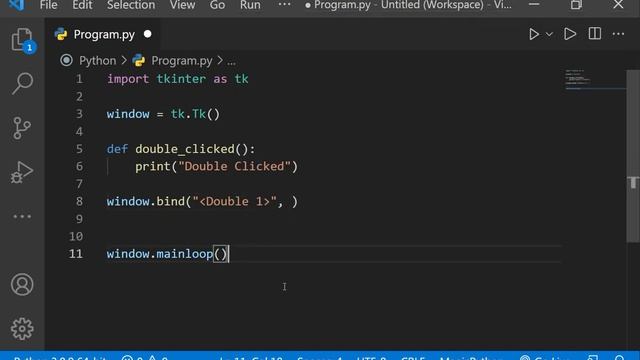Open the Selection menu

pyautogui.click(x=131, y=5)
